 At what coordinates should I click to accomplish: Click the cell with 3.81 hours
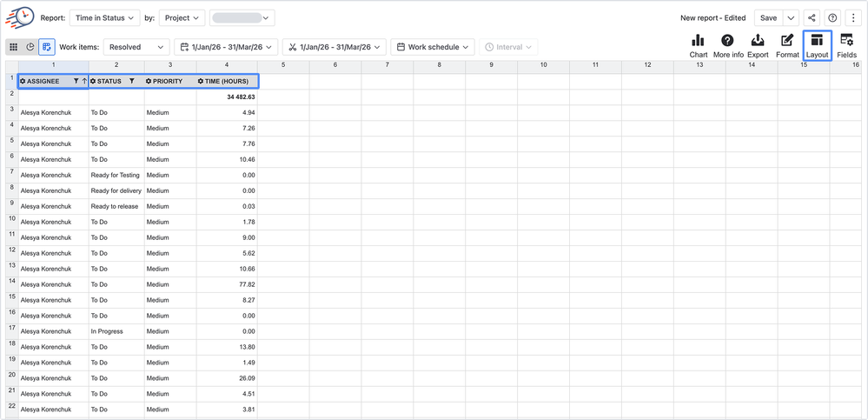coord(227,410)
